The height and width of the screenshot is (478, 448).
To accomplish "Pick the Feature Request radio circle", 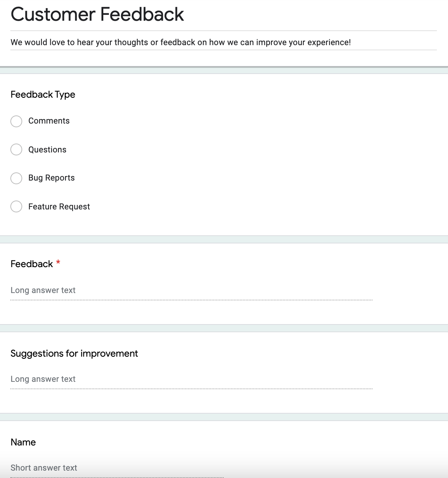I will point(16,206).
